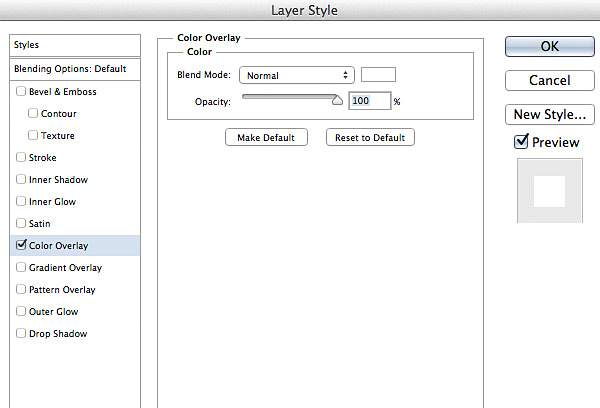Enable the Inner Glow checkbox
The height and width of the screenshot is (408, 600).
[22, 202]
